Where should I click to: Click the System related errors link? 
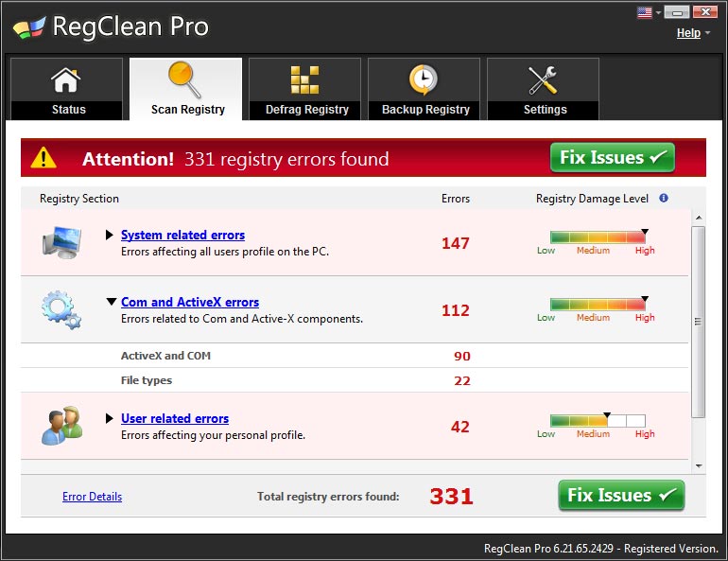tap(182, 236)
